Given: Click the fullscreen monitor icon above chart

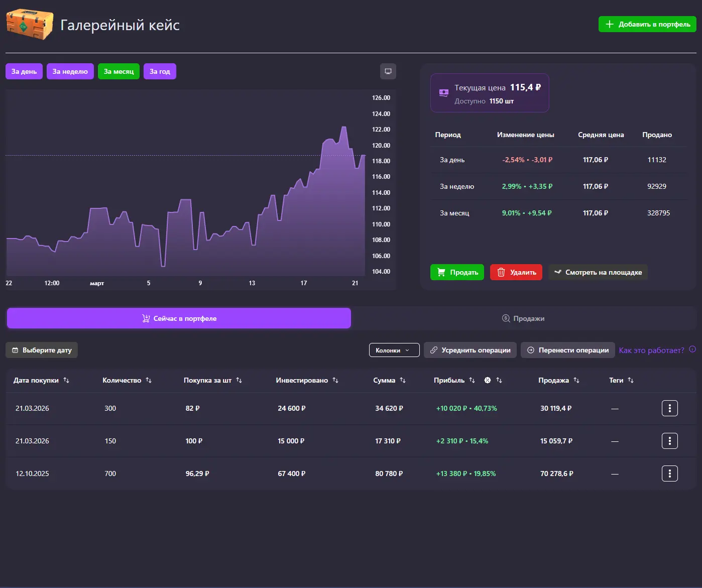Looking at the screenshot, I should (388, 71).
